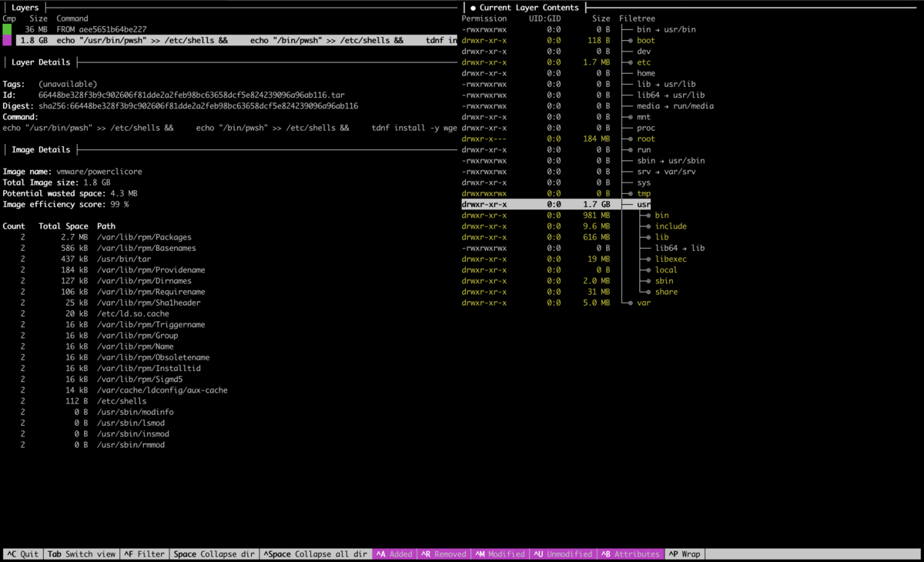The width and height of the screenshot is (924, 562).
Task: Click the Digest sha256 value
Action: pos(198,106)
